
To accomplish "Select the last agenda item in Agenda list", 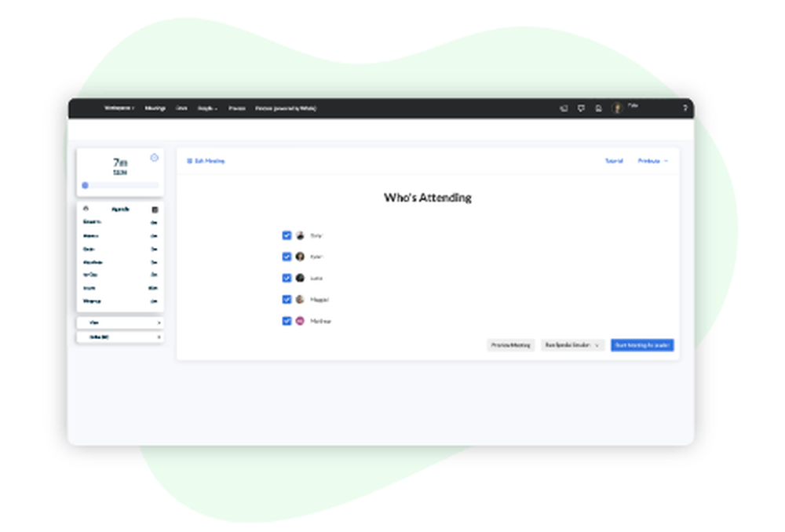I will (120, 301).
